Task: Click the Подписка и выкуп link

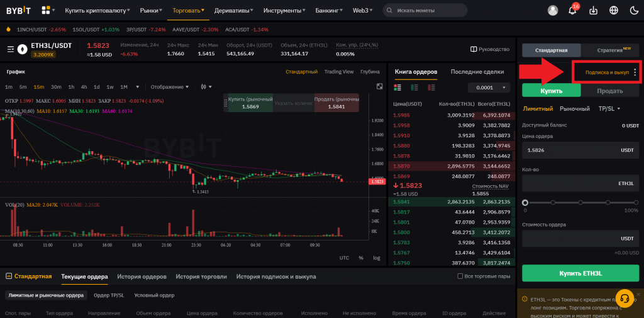Action: pos(606,72)
